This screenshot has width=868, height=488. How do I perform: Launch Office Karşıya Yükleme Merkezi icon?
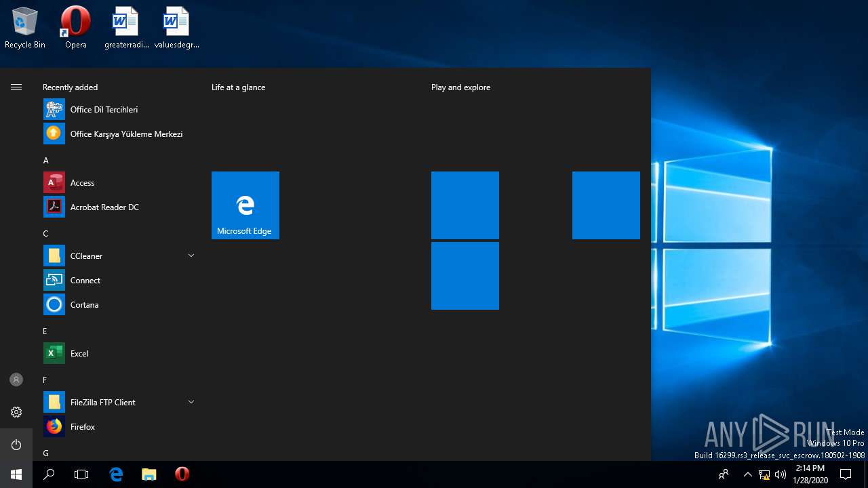(x=54, y=134)
